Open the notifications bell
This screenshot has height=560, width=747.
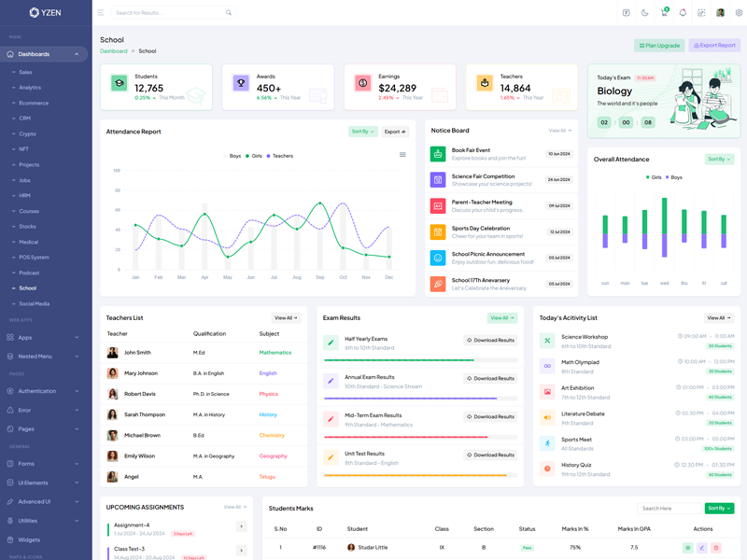[683, 13]
